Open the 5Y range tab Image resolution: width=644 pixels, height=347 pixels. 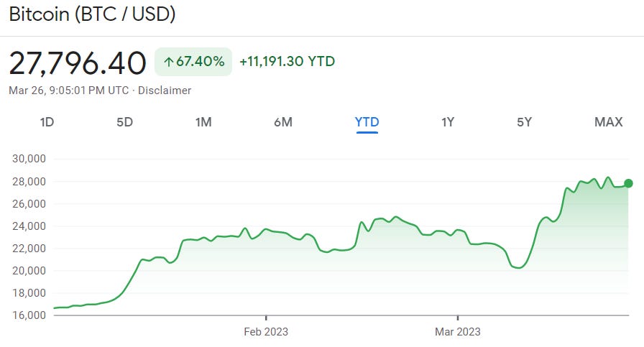[525, 122]
